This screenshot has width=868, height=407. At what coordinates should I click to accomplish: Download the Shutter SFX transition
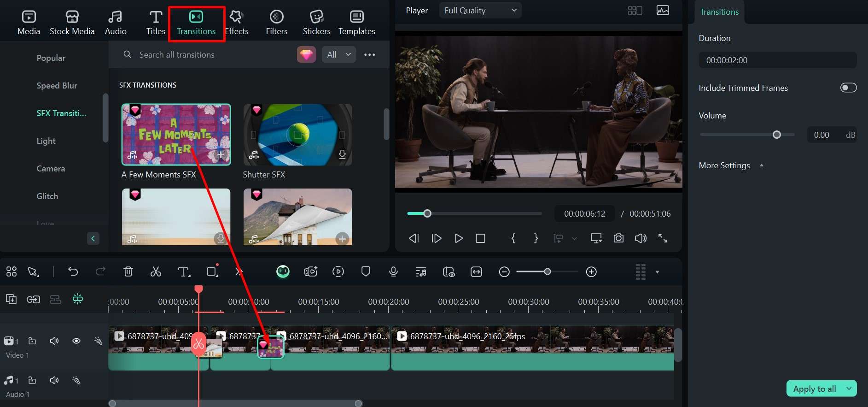click(342, 154)
